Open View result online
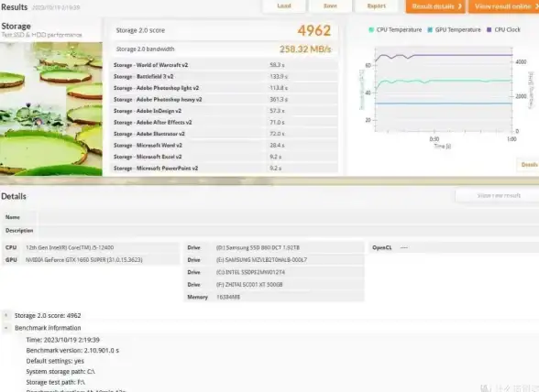539x392 pixels. 504,6
